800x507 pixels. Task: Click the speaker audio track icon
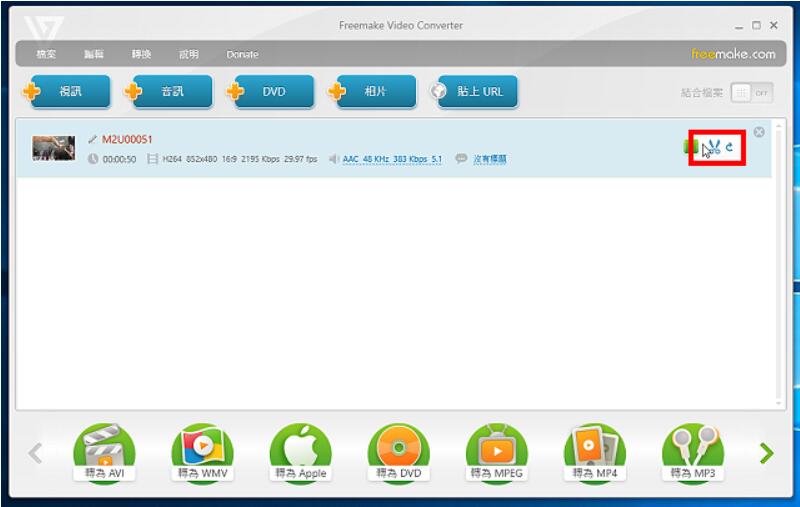pyautogui.click(x=334, y=159)
